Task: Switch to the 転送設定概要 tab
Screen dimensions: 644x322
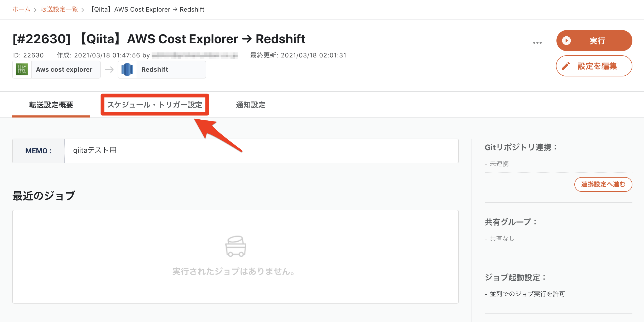Action: coord(51,105)
